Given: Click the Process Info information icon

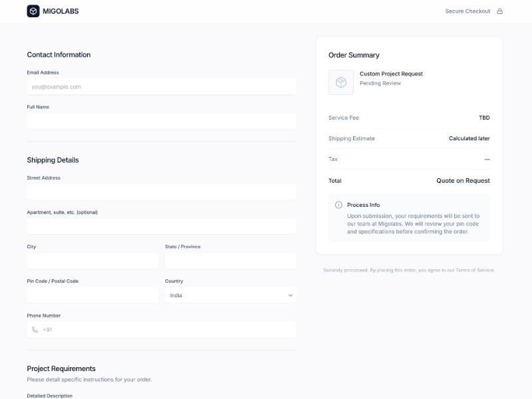Looking at the screenshot, I should (x=338, y=205).
